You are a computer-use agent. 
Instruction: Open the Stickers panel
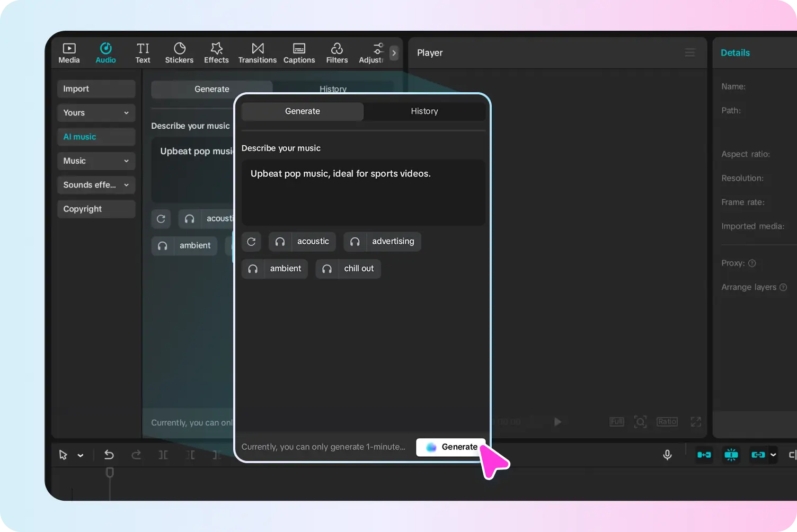click(179, 52)
